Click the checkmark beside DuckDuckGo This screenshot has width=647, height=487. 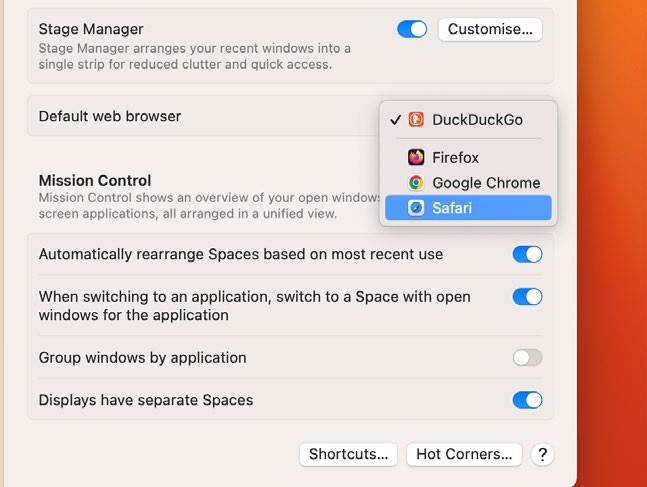pos(396,120)
